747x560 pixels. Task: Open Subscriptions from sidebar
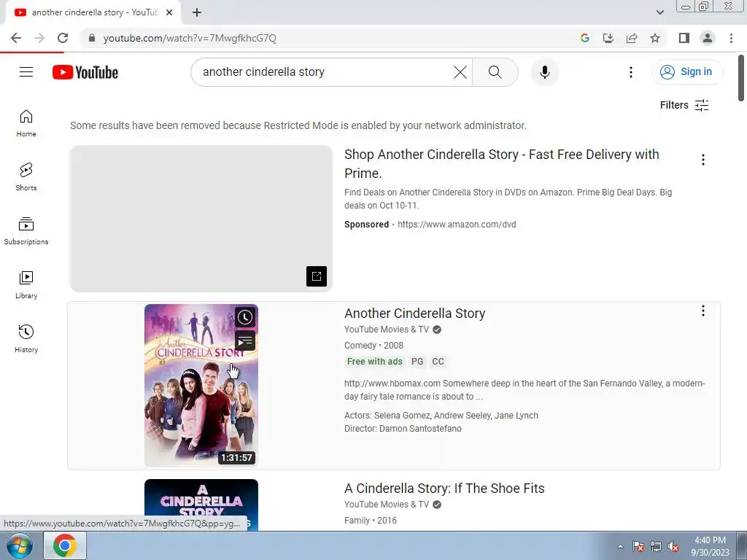point(26,231)
